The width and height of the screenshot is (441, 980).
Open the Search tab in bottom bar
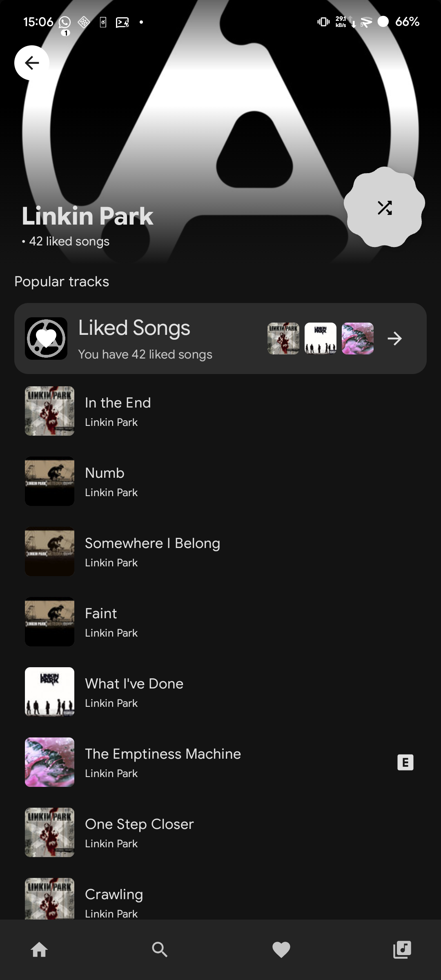(x=160, y=949)
